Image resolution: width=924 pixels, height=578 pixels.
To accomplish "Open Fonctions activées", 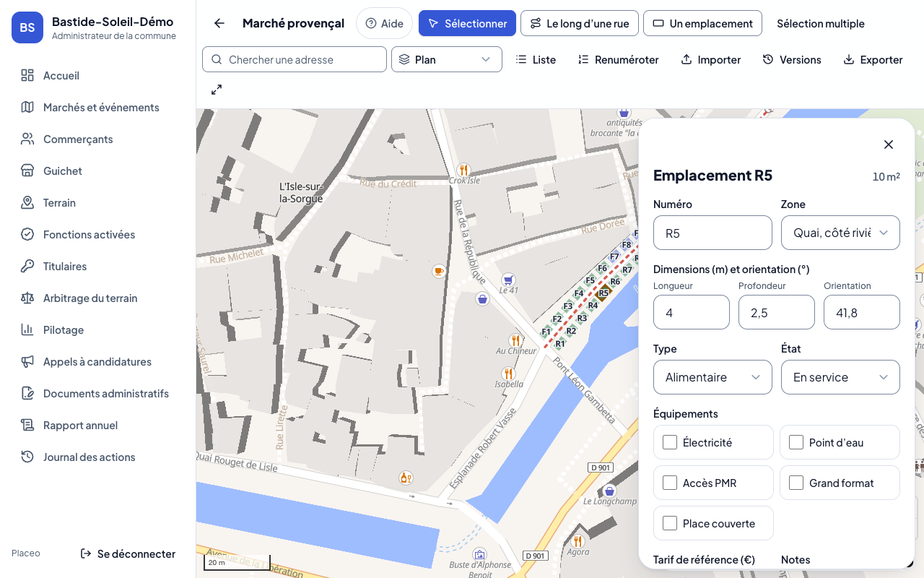I will (x=97, y=234).
